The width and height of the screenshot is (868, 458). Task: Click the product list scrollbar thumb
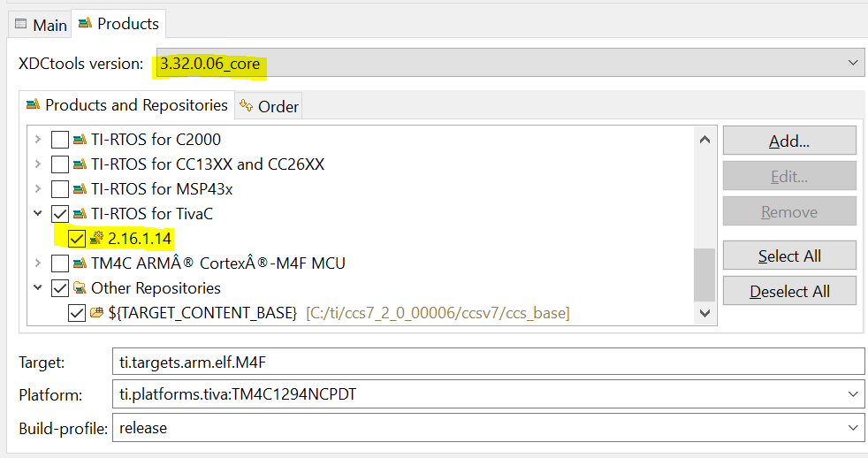point(704,274)
